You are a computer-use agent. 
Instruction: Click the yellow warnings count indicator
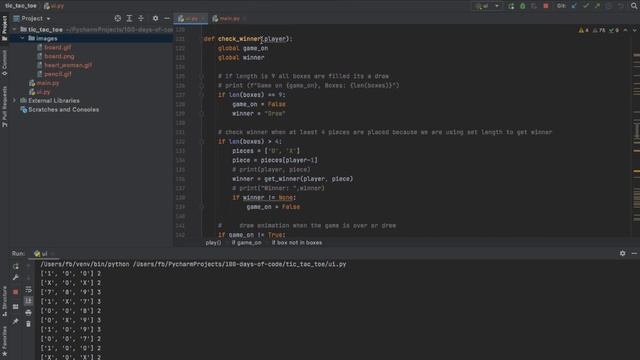[584, 30]
